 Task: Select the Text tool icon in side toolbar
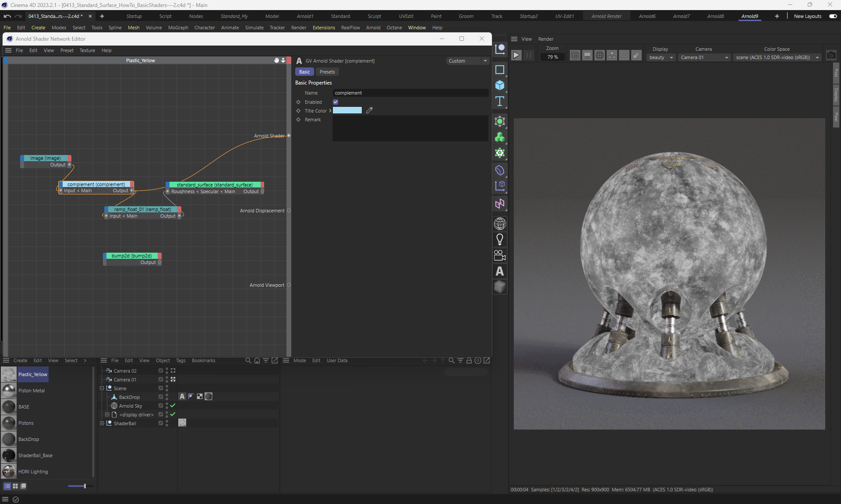pyautogui.click(x=500, y=102)
